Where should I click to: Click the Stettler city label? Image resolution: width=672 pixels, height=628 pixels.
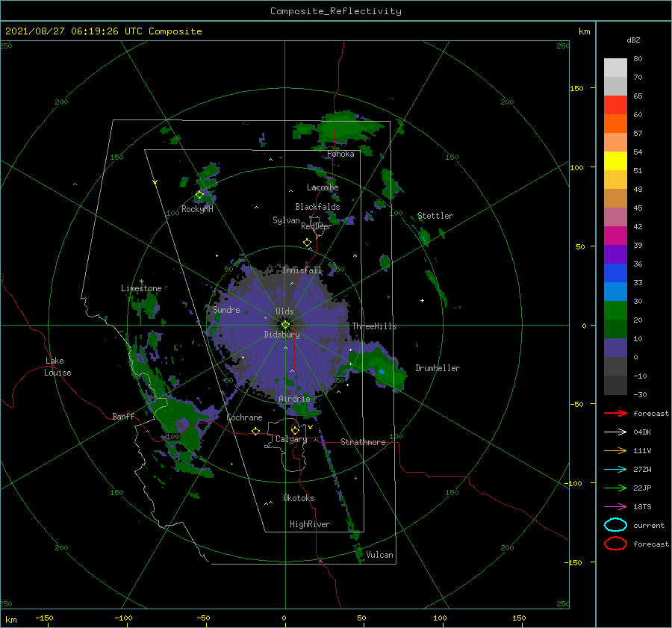[x=435, y=216]
